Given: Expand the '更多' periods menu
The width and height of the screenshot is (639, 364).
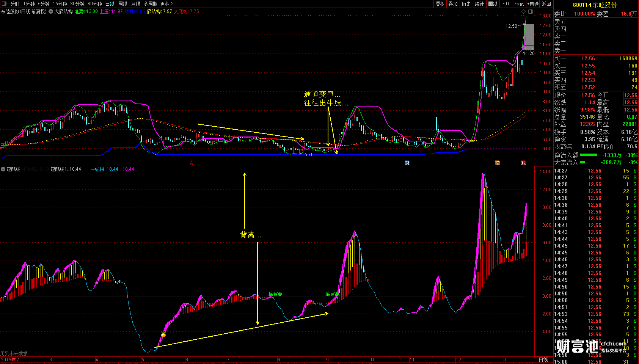Looking at the screenshot, I should (x=166, y=4).
